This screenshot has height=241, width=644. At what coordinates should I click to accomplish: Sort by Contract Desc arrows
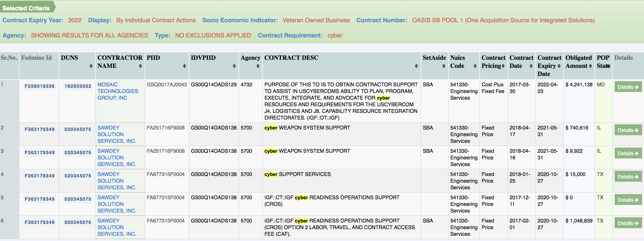pos(416,66)
